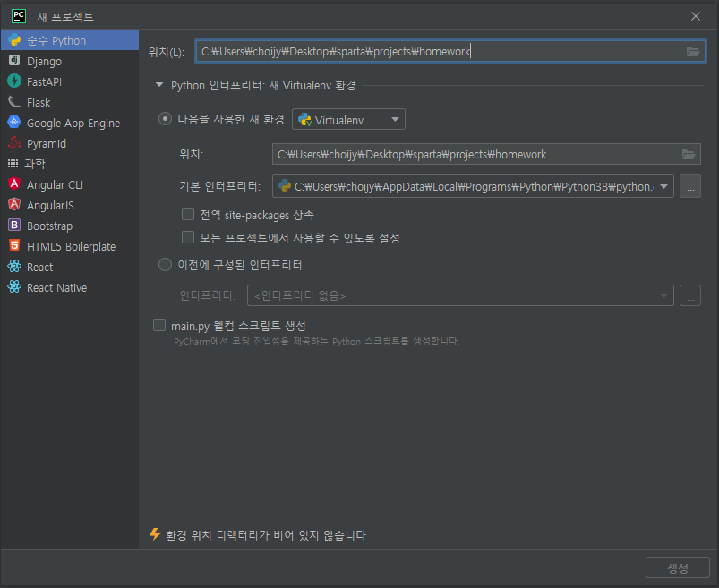The image size is (719, 588).
Task: Select the 순수 Python project type icon
Action: (14, 40)
